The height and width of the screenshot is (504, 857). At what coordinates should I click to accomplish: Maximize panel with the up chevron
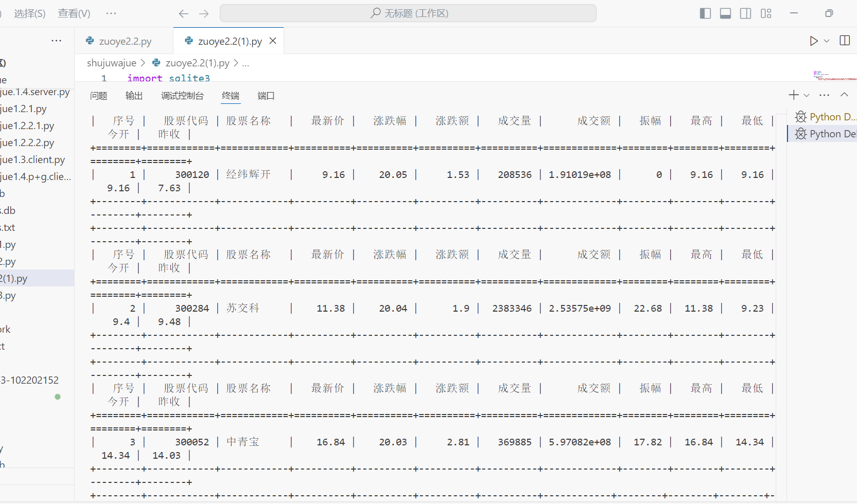click(844, 95)
